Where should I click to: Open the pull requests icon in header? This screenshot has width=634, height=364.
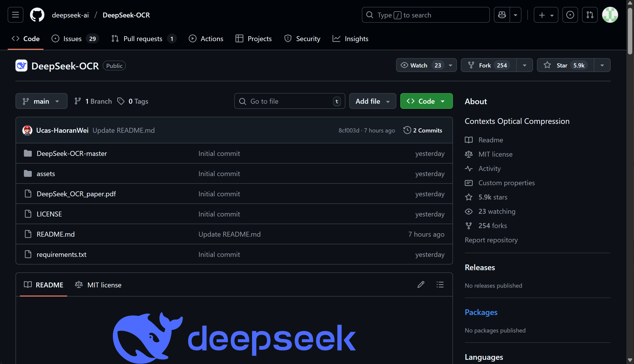[590, 15]
